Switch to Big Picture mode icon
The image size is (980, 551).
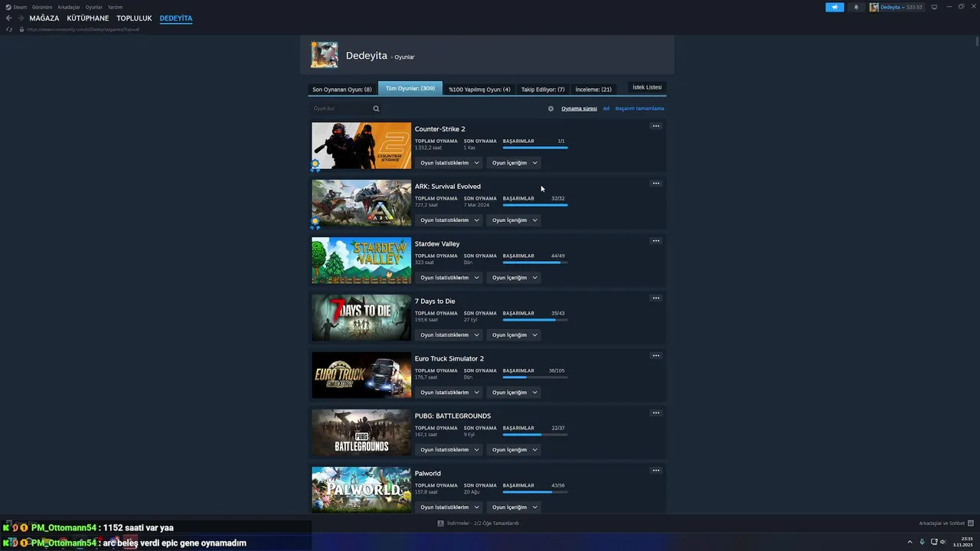pos(934,7)
